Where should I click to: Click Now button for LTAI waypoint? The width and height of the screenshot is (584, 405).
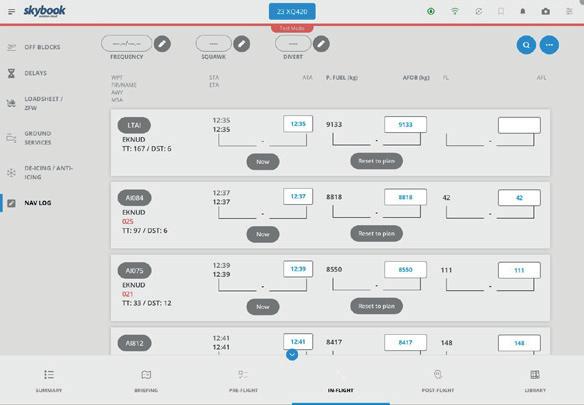[263, 162]
